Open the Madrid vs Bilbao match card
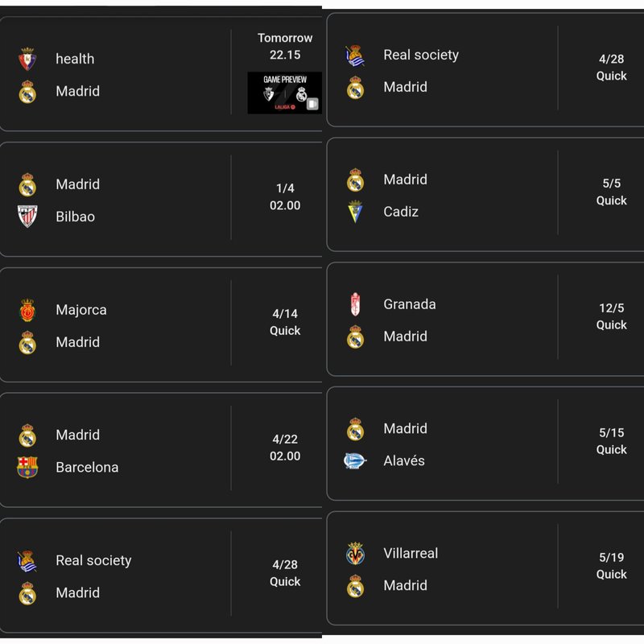Screen dimensions: 644x644 pyautogui.click(x=161, y=199)
